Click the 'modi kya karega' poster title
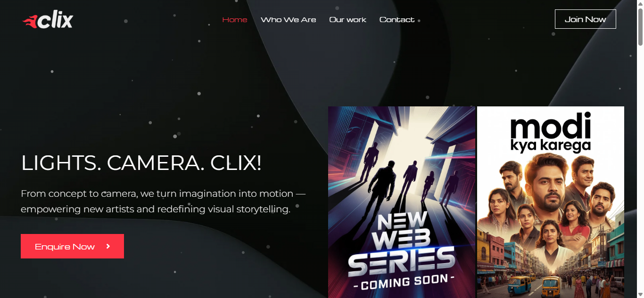The height and width of the screenshot is (298, 644). coord(551,131)
